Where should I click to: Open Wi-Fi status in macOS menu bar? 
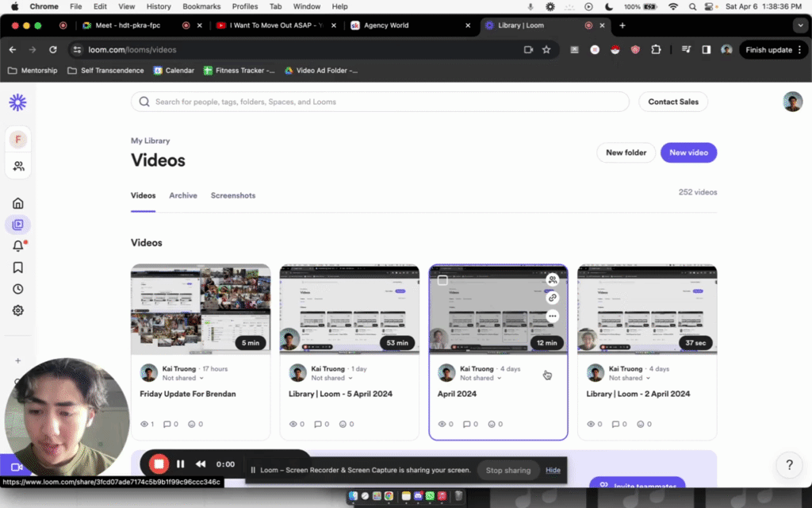click(x=672, y=6)
